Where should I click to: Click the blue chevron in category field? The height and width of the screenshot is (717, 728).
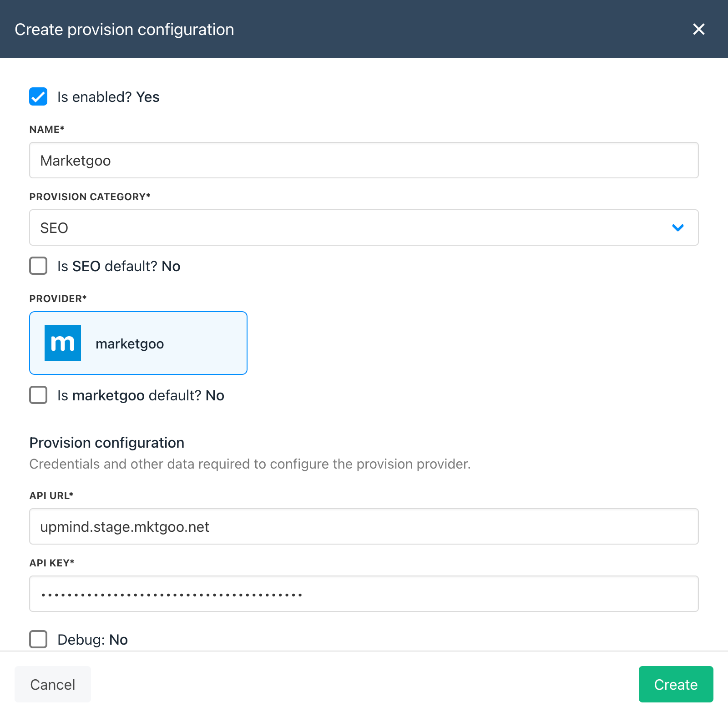click(x=678, y=227)
